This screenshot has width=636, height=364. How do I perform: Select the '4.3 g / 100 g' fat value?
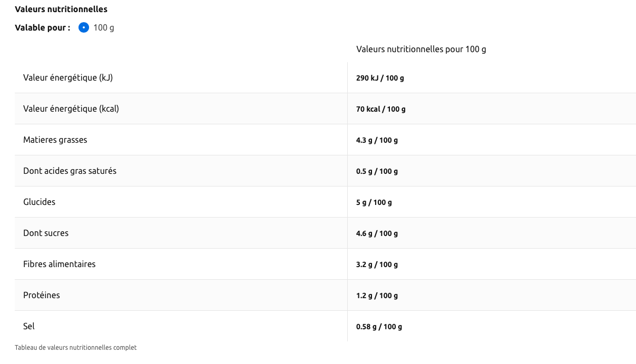(x=377, y=141)
